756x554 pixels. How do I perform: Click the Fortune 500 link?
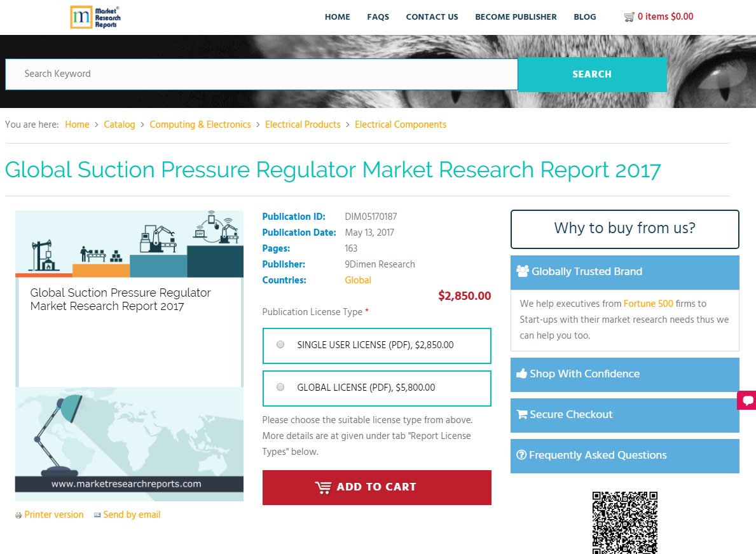point(648,304)
